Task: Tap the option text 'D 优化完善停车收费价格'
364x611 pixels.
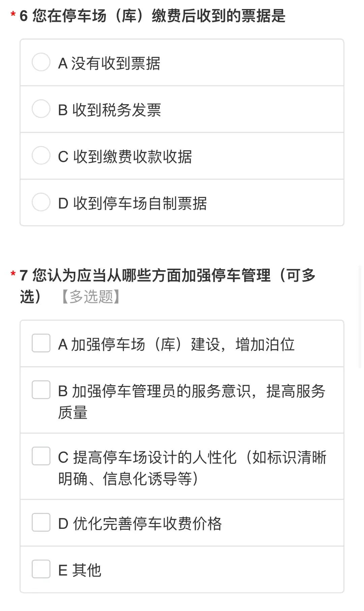Action: [140, 524]
